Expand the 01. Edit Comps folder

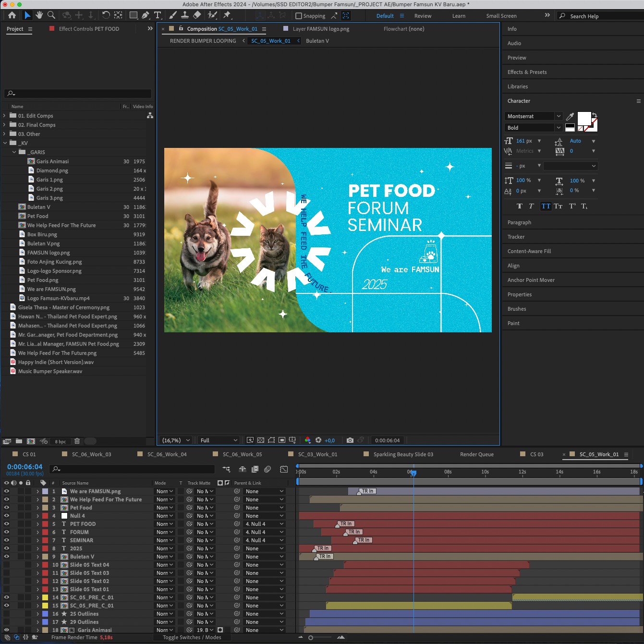coord(4,116)
